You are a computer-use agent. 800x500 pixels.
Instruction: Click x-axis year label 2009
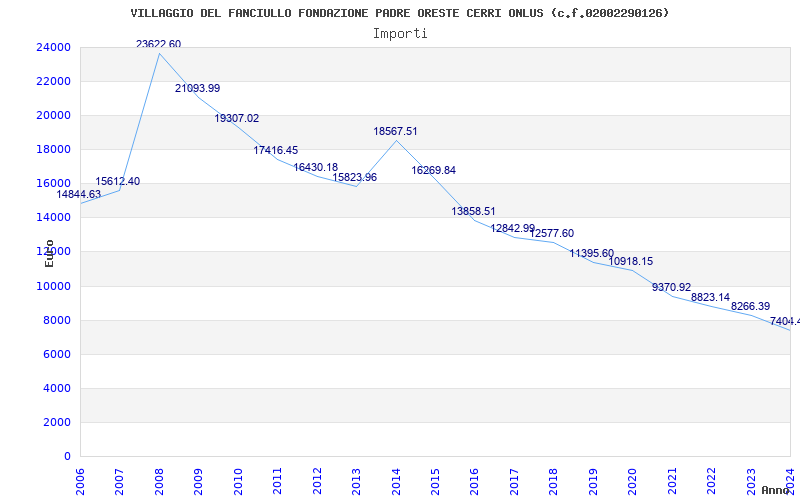click(x=198, y=481)
